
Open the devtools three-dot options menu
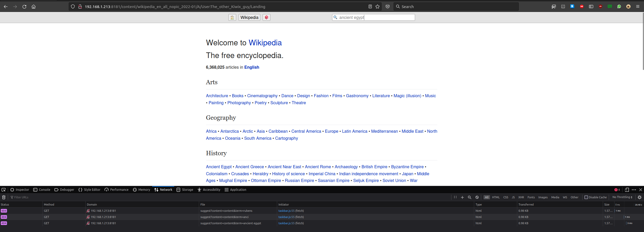[x=634, y=190]
